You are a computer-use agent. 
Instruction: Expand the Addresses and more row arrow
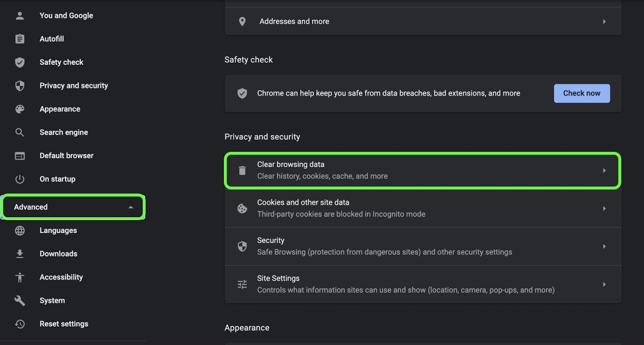pyautogui.click(x=604, y=22)
